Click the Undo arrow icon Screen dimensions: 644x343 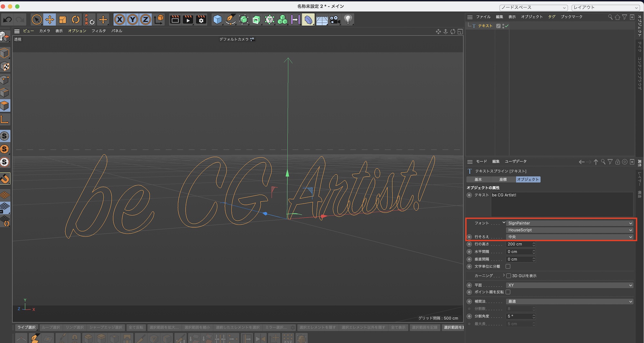click(7, 20)
